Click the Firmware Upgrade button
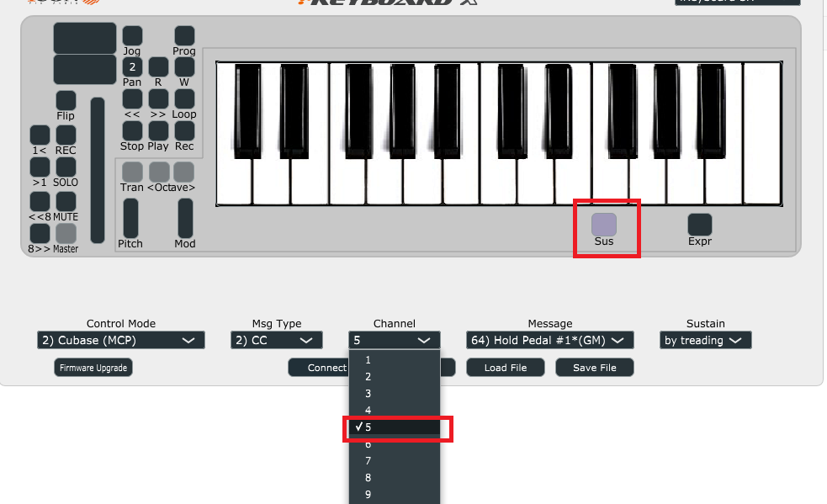This screenshot has width=827, height=504. 93,368
